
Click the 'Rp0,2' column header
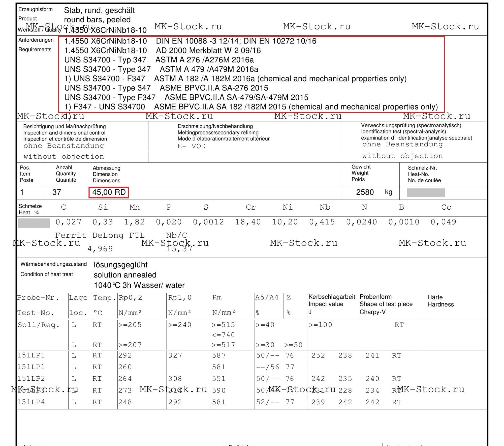[x=131, y=298]
